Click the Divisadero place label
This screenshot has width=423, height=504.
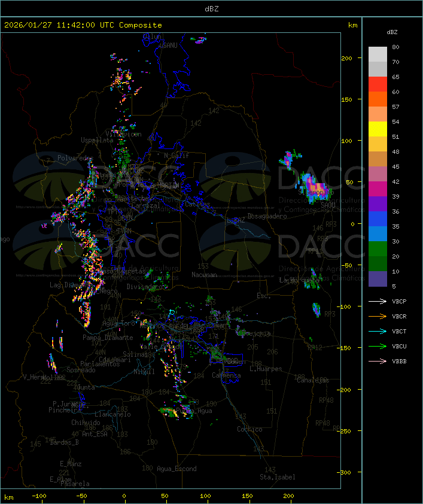click(145, 286)
